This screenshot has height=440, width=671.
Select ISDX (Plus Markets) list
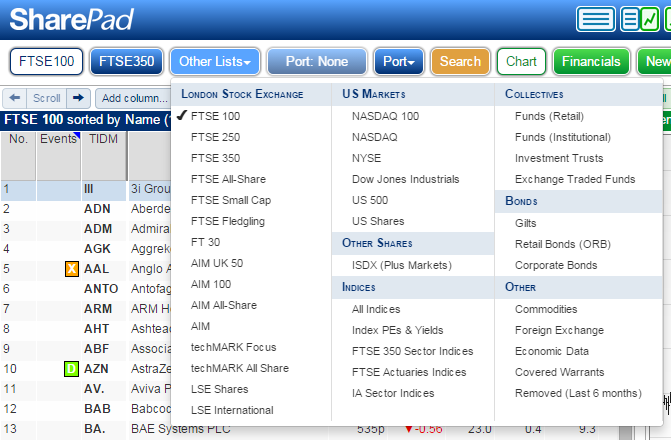coord(402,265)
